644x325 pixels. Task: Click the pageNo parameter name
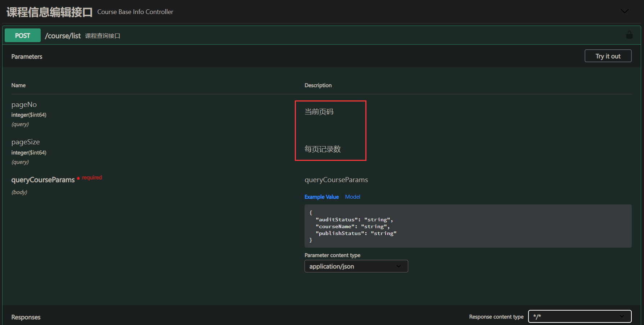click(x=24, y=105)
